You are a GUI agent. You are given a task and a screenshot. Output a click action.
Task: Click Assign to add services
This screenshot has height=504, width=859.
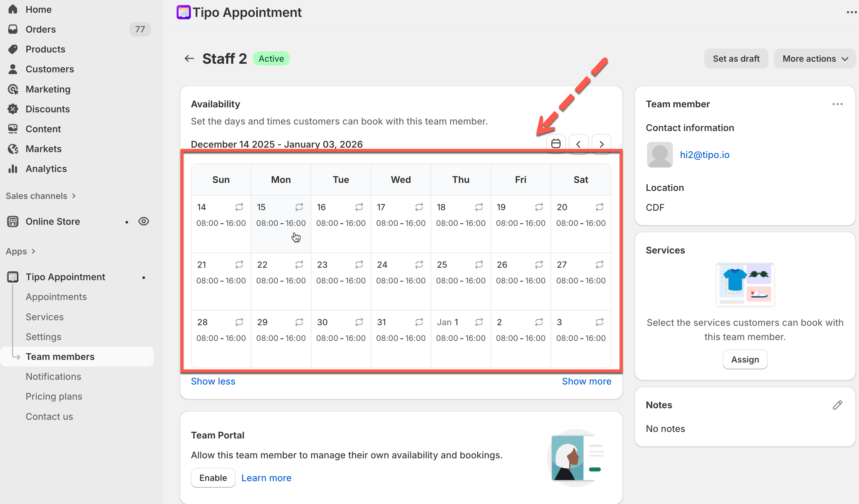745,360
